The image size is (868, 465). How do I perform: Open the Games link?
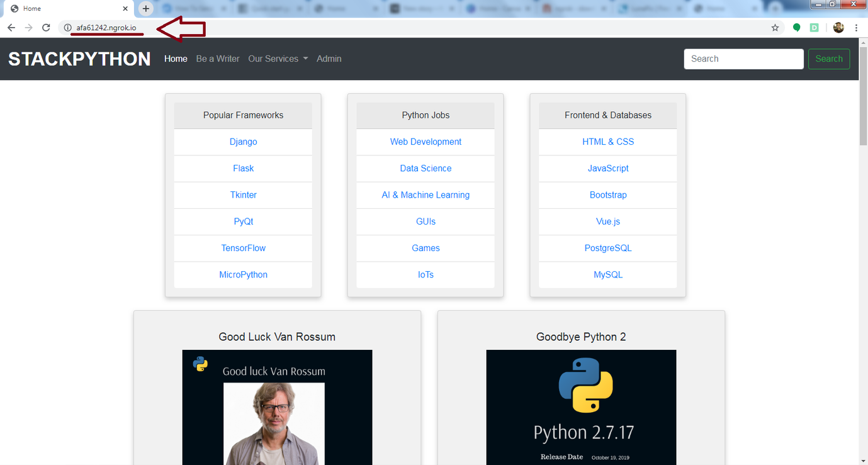click(x=426, y=248)
